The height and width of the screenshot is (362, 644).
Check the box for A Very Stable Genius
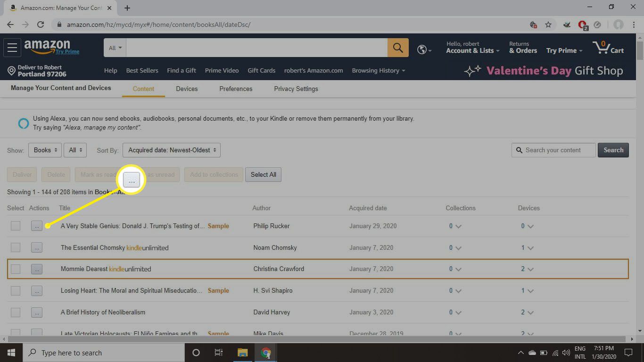point(16,226)
